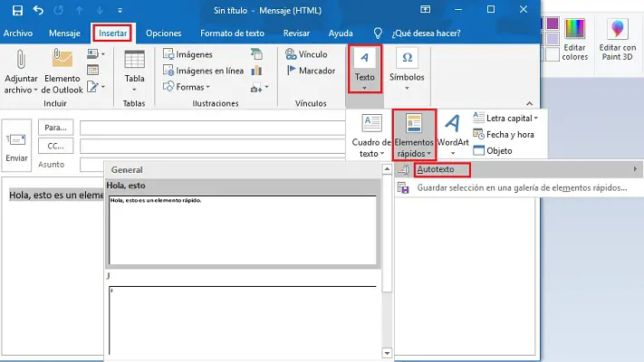Click the ¿Qué desea hacer? search box
This screenshot has width=644, height=362.
426,33
